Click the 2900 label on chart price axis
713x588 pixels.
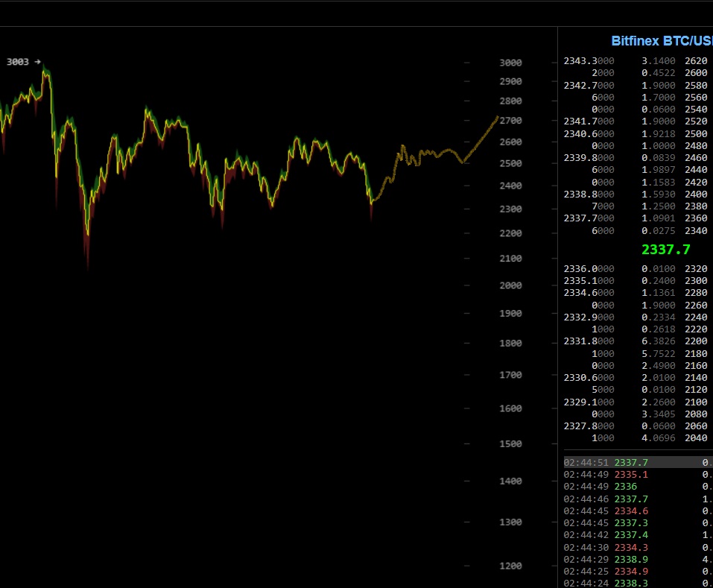pyautogui.click(x=510, y=81)
